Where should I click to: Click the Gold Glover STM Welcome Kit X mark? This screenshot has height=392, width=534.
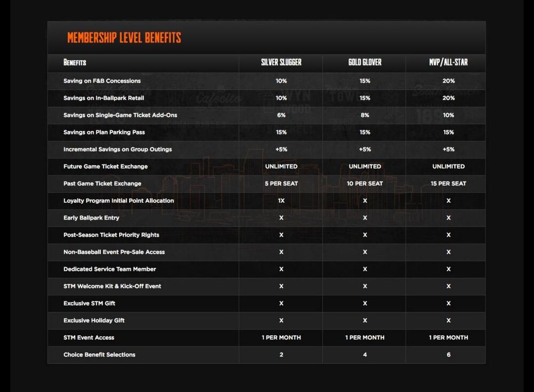tap(365, 286)
